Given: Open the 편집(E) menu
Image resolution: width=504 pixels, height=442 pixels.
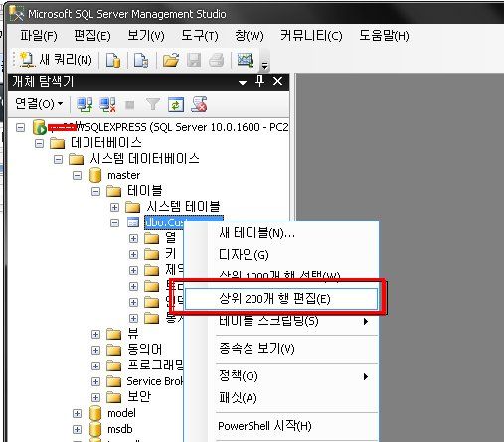Looking at the screenshot, I should click(x=92, y=36).
